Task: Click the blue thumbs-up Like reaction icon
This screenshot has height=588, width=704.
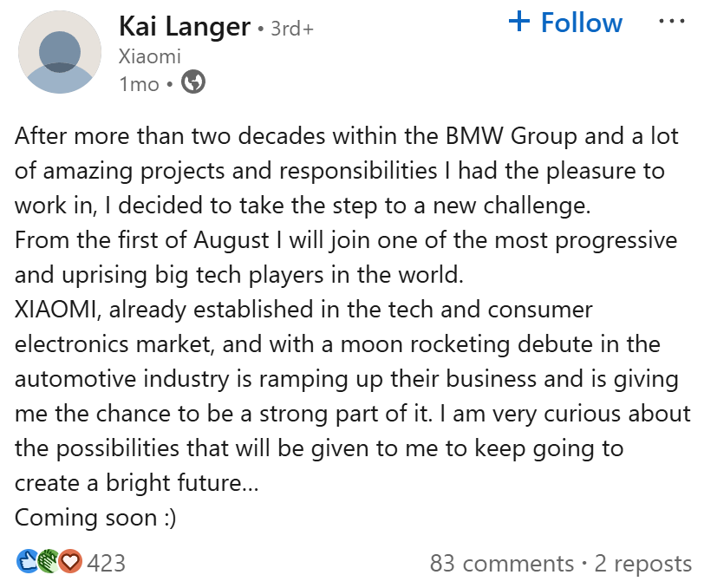Action: click(x=26, y=563)
